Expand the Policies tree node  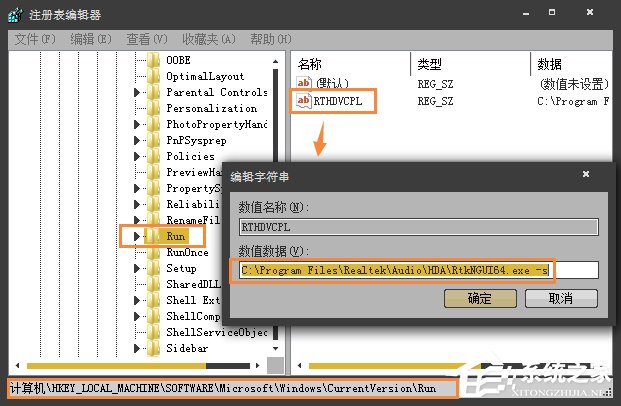[137, 157]
